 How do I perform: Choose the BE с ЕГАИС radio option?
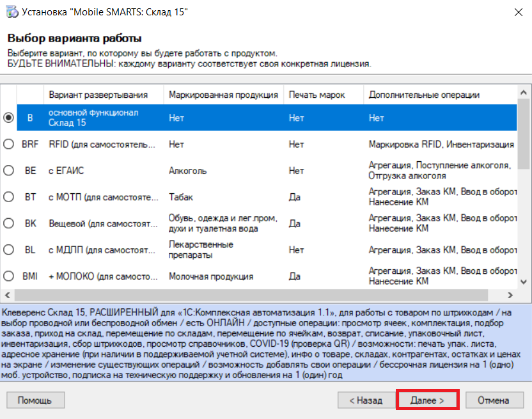(8, 170)
